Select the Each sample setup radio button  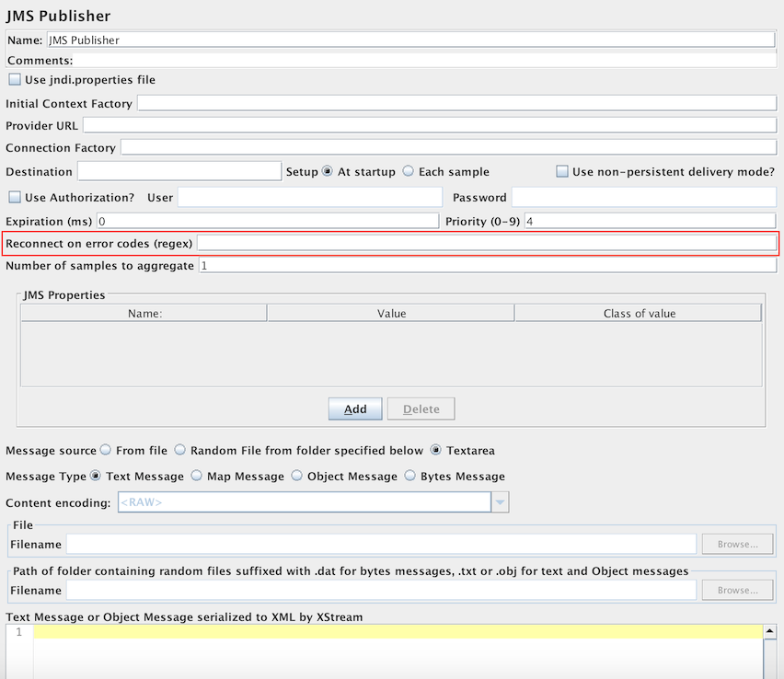click(409, 172)
